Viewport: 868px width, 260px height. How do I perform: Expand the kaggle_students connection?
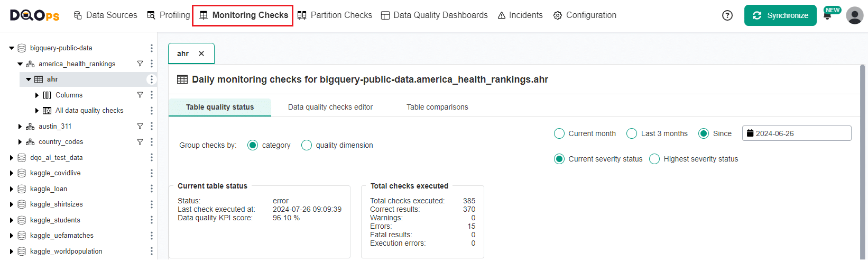[12, 220]
